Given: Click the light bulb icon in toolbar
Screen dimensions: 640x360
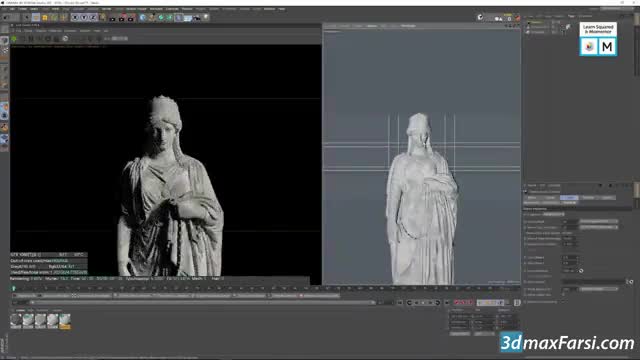Looking at the screenshot, I should [x=206, y=17].
